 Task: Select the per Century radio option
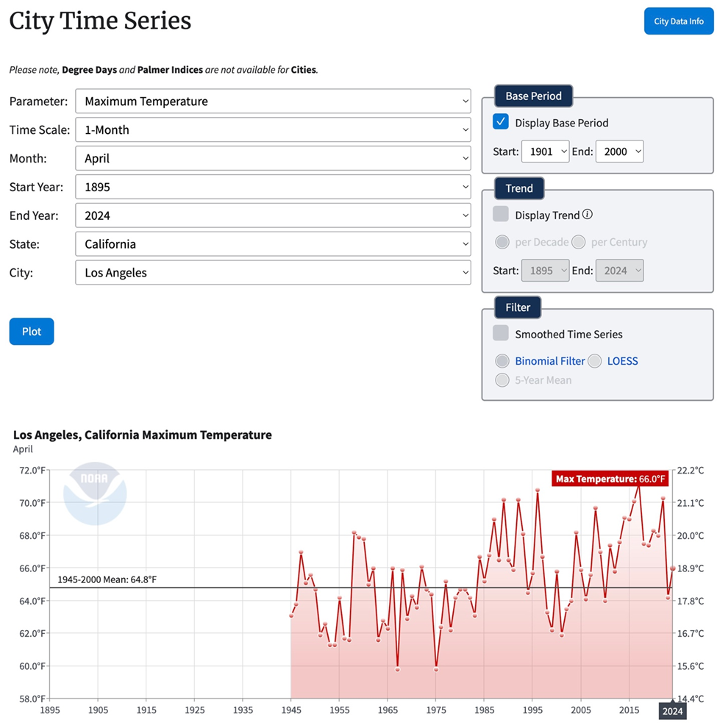coord(579,242)
